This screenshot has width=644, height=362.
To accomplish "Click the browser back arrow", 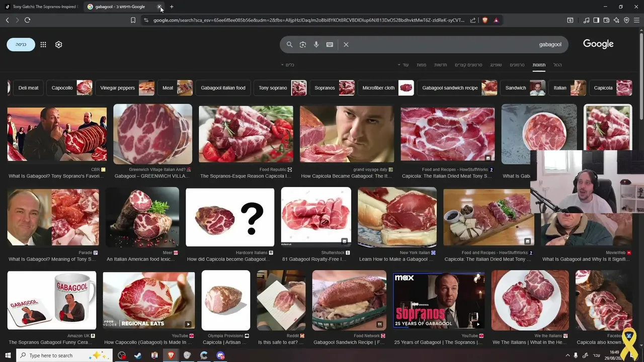I will tap(8, 20).
